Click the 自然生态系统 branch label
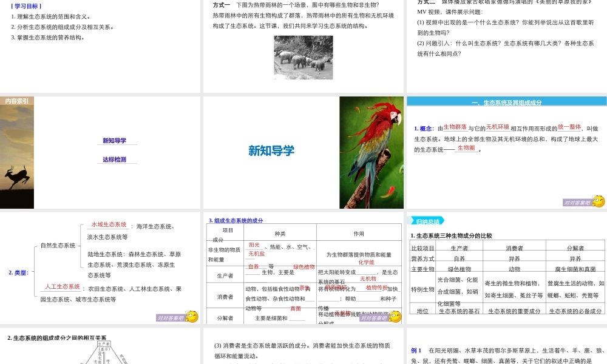The height and width of the screenshot is (364, 607). [58, 246]
